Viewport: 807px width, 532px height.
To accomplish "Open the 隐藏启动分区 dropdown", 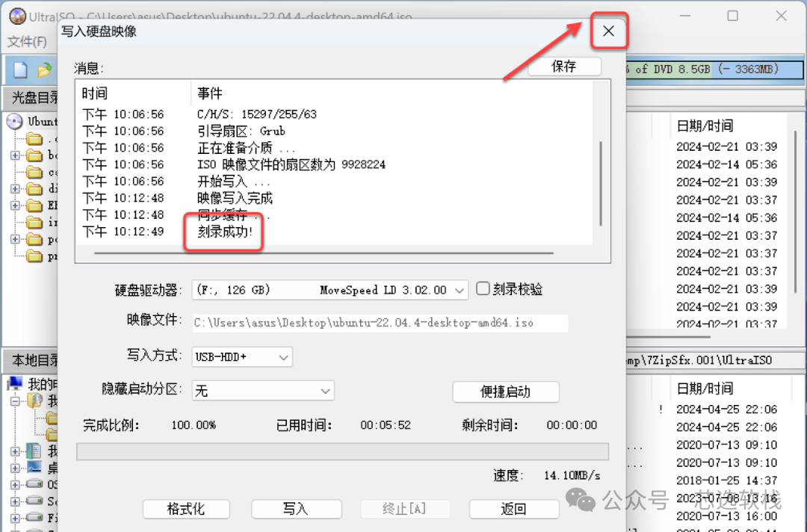I will click(x=263, y=391).
